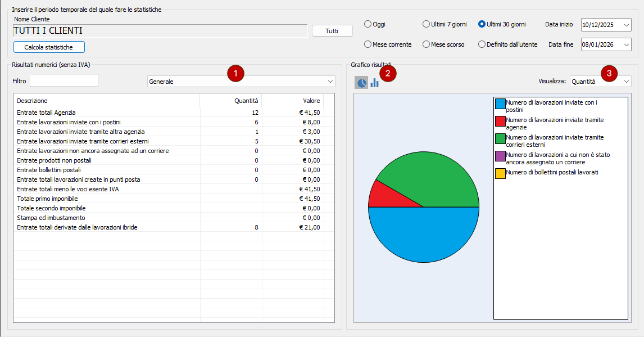
Task: Open the Data fine date picker
Action: point(627,45)
